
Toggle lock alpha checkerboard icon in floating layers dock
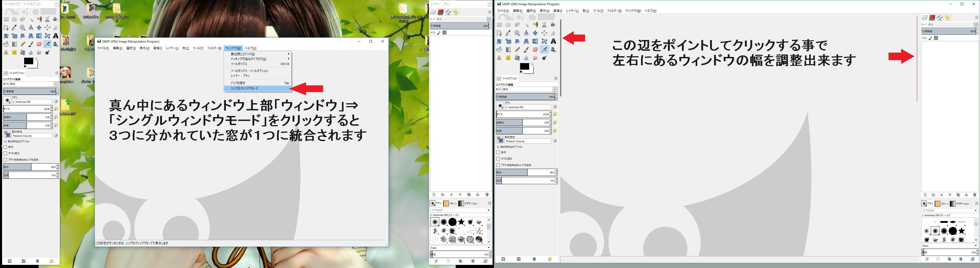pyautogui.click(x=444, y=33)
